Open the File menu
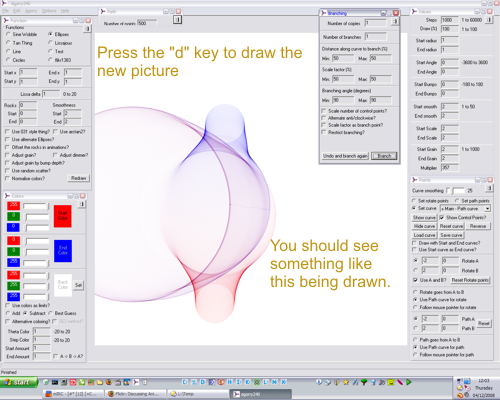This screenshot has width=500, height=400. (x=5, y=11)
